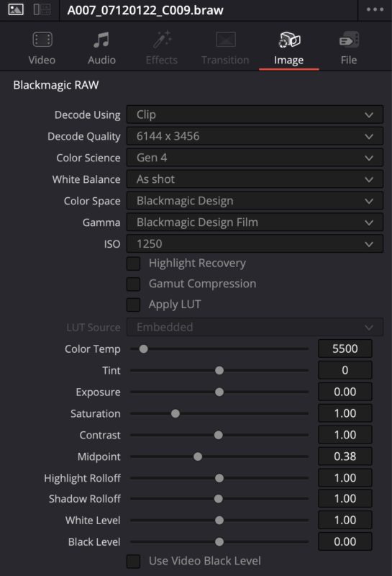Click the Black Level value field

click(345, 542)
